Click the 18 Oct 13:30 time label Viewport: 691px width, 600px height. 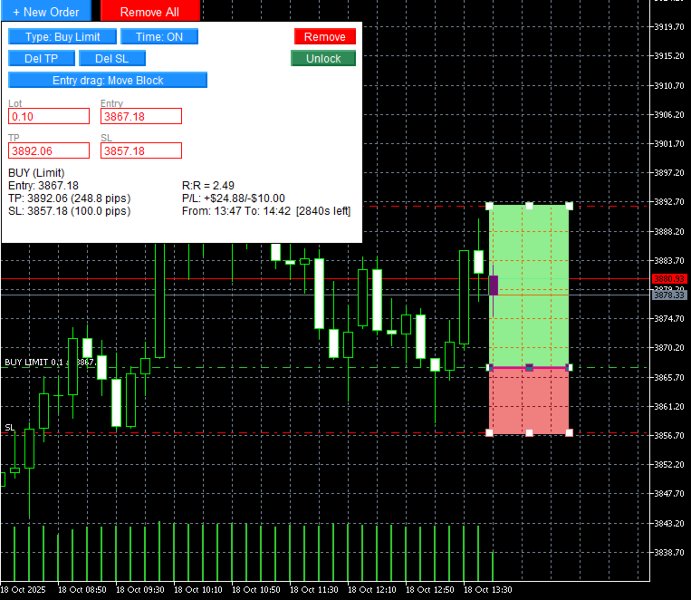point(488,589)
